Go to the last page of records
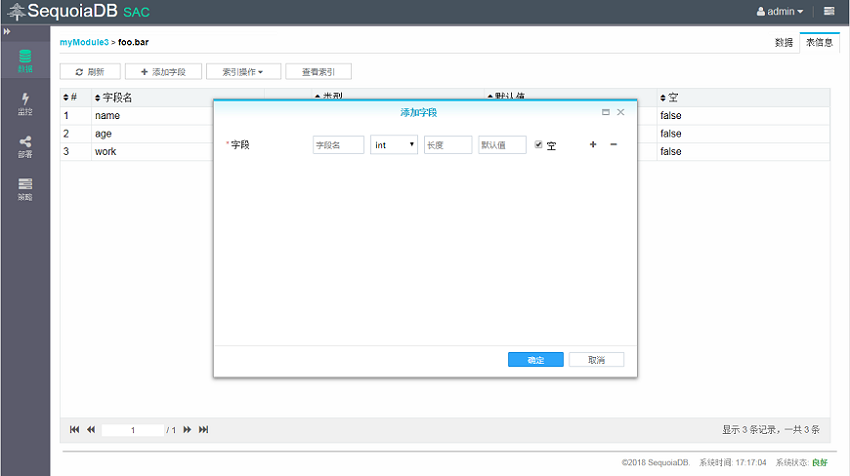850x476 pixels. point(204,430)
